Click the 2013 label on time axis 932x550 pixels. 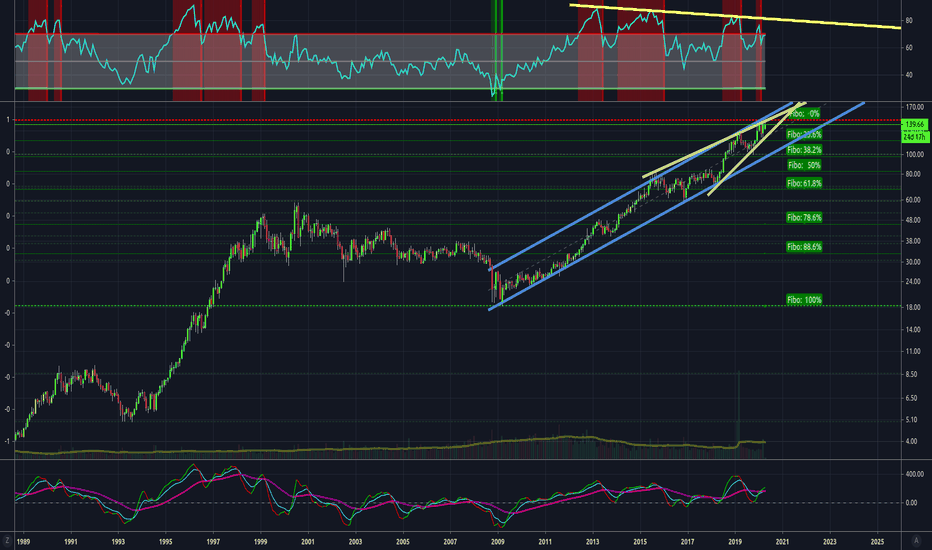pos(593,542)
